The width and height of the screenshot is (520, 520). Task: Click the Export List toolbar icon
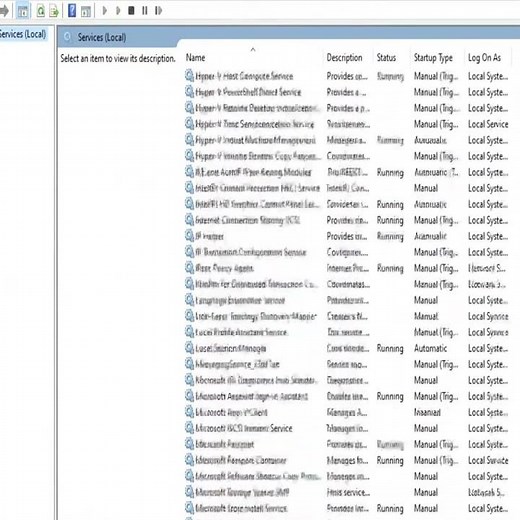point(54,11)
